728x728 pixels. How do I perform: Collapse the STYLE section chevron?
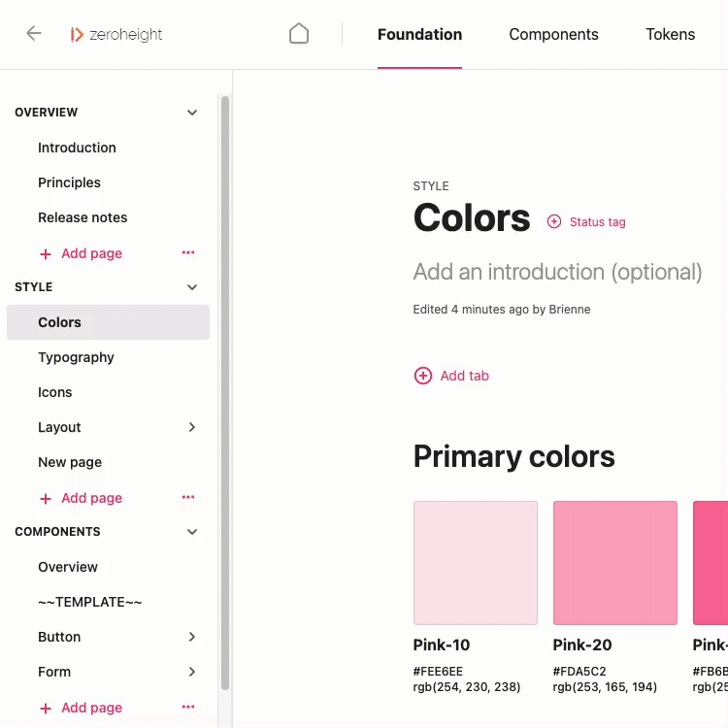tap(192, 287)
